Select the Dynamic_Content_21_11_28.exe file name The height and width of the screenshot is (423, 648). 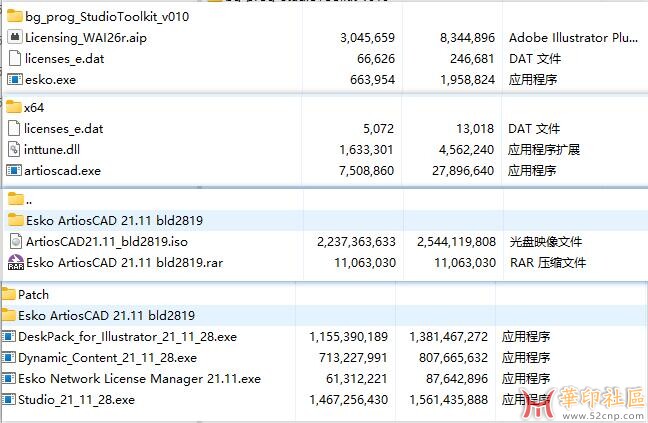pos(107,358)
